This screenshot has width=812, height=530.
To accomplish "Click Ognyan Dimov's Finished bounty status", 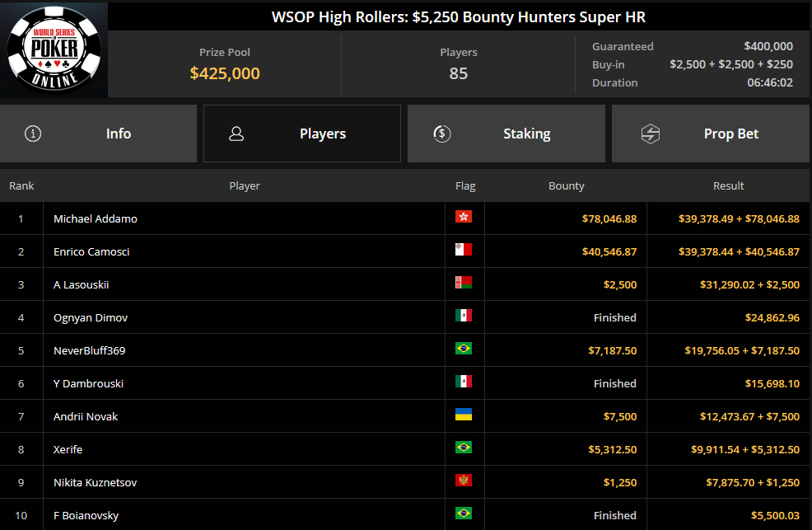I will click(x=614, y=317).
